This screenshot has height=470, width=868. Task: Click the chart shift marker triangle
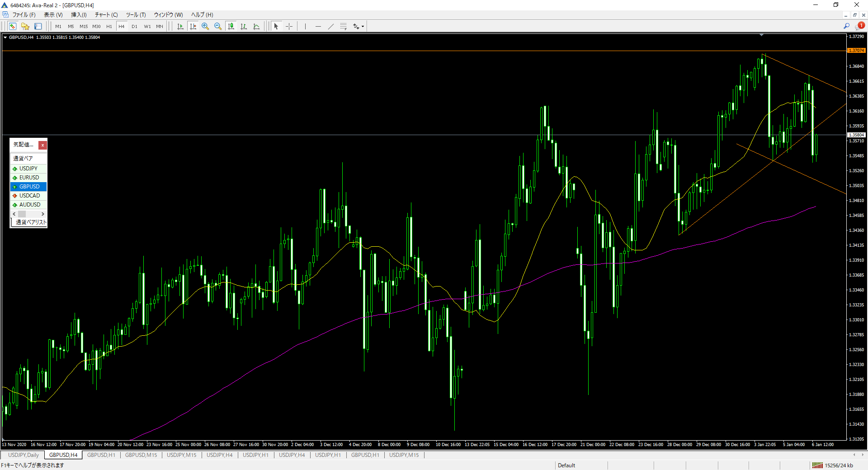pos(762,35)
